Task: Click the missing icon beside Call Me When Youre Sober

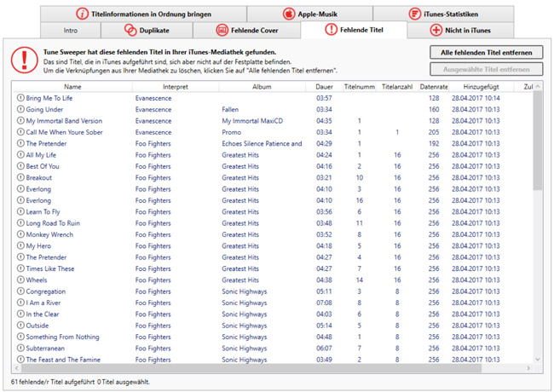Action: [20, 132]
